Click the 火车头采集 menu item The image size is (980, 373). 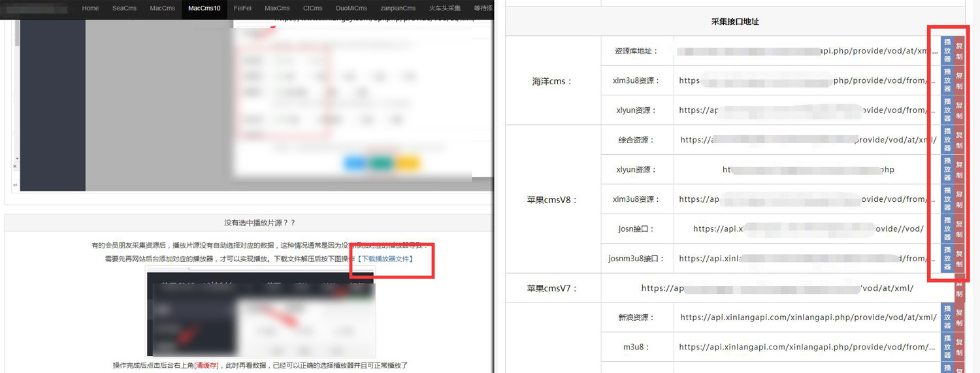[445, 8]
